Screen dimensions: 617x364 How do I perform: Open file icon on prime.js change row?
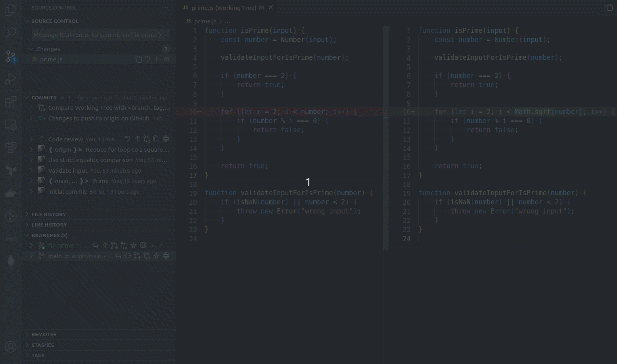(x=138, y=59)
